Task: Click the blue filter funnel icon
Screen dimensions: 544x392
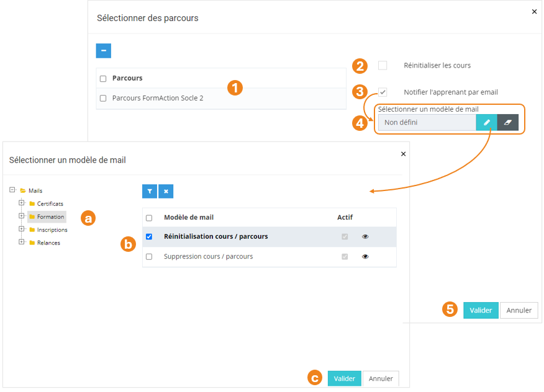Action: [150, 192]
